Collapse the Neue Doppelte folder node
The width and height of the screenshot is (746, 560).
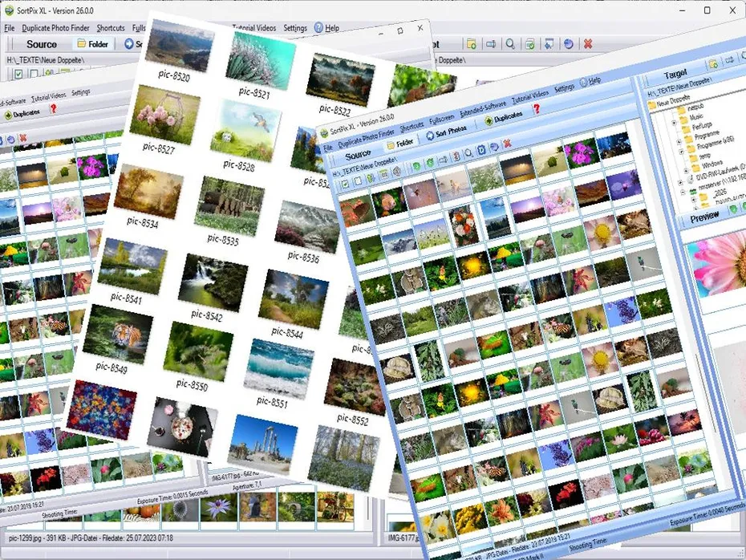pos(674,102)
